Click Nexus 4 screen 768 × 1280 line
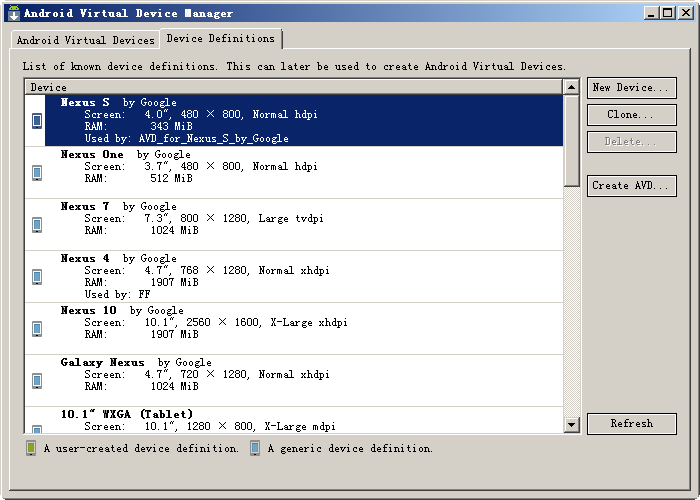Viewport: 700px width, 500px height. (x=207, y=271)
